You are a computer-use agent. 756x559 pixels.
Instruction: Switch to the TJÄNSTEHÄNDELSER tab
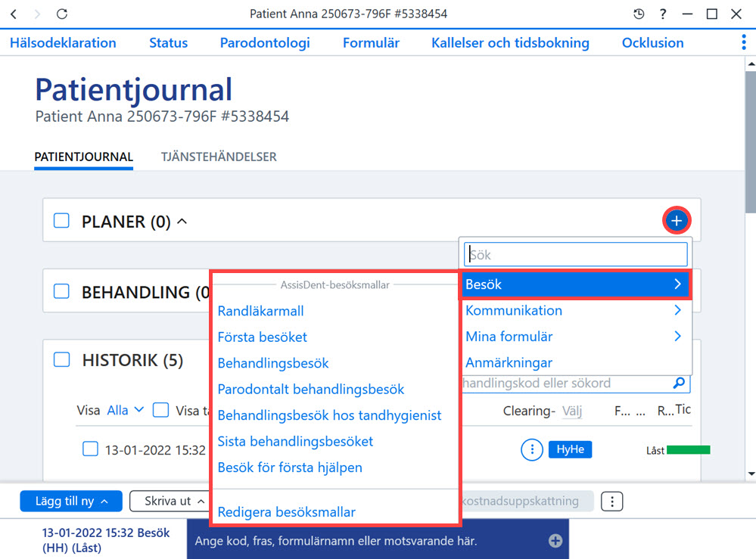(219, 157)
